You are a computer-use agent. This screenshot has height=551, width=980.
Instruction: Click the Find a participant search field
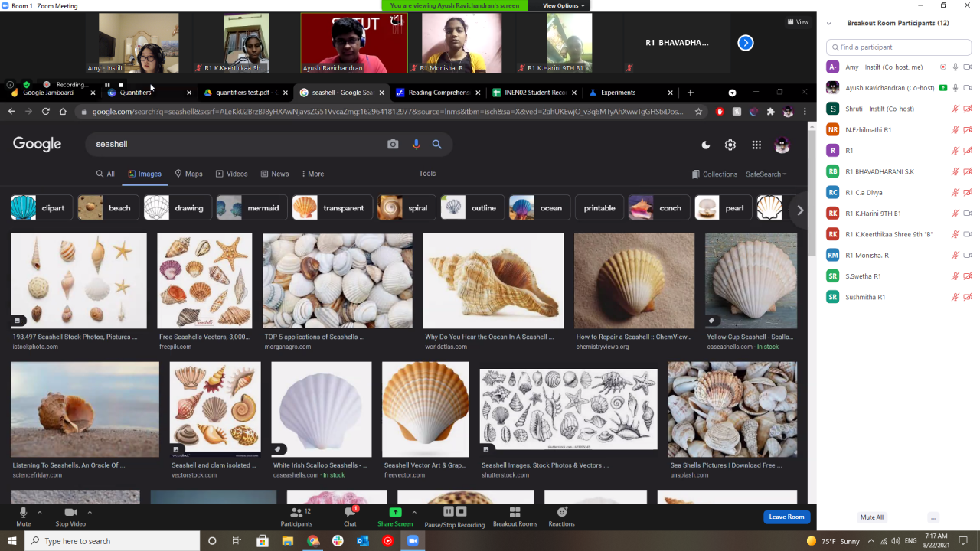click(x=897, y=47)
